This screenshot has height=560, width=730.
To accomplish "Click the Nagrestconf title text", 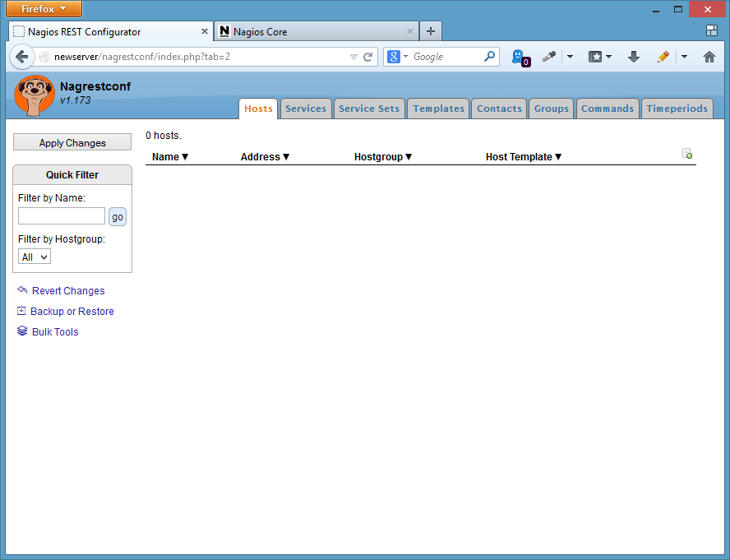I will click(x=95, y=86).
